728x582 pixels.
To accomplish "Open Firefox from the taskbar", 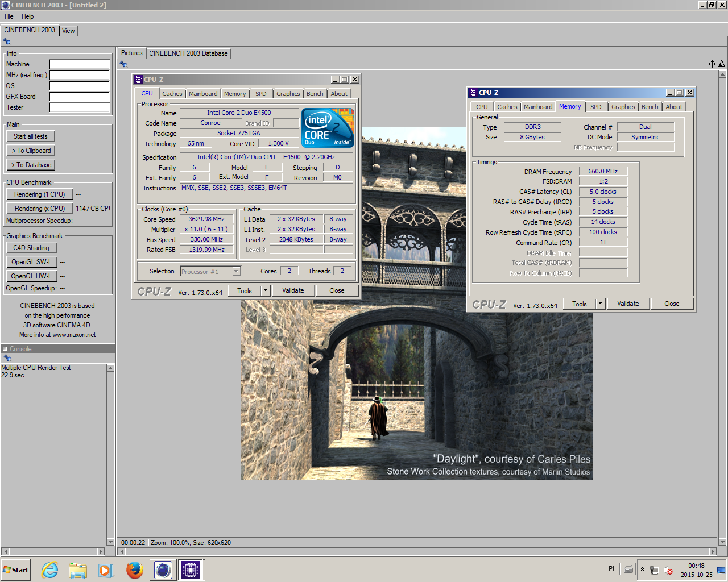I will (x=134, y=569).
